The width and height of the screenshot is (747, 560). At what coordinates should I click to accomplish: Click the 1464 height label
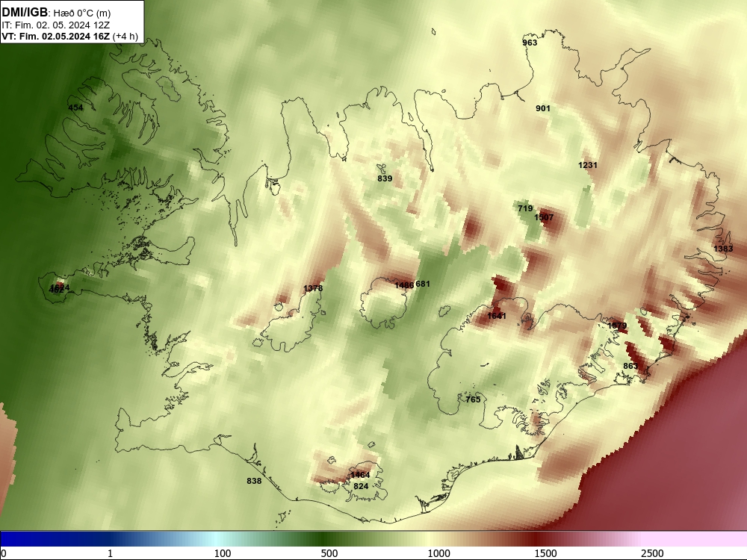(x=360, y=475)
